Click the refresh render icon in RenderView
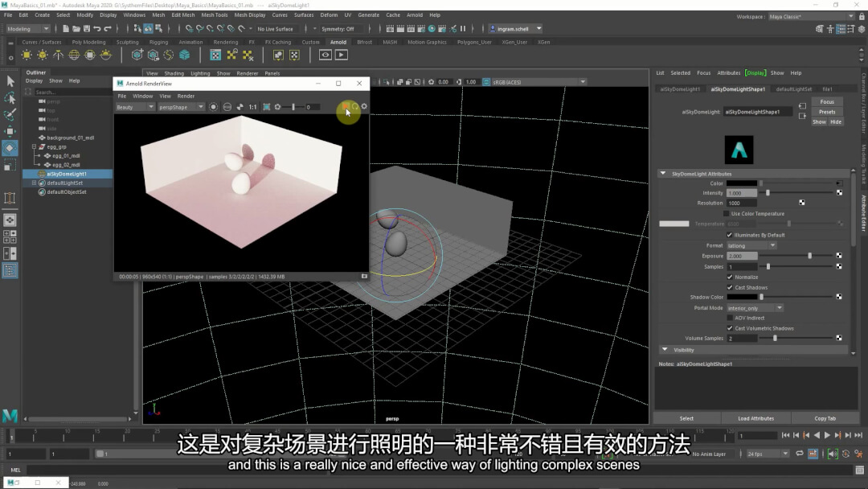 [x=355, y=106]
